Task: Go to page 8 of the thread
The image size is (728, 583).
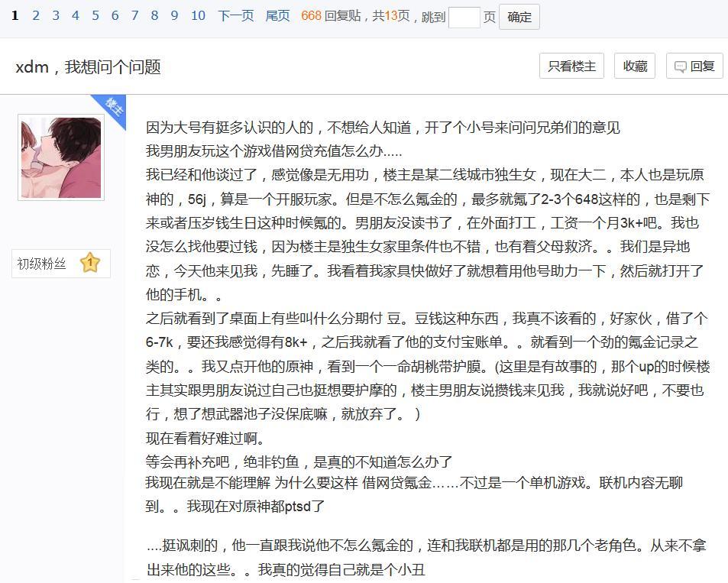Action: (x=154, y=16)
